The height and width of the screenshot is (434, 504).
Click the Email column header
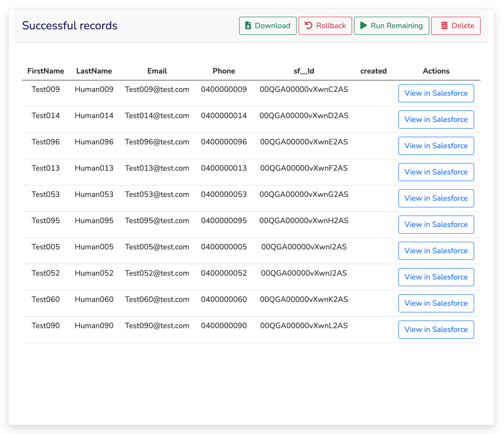click(157, 71)
